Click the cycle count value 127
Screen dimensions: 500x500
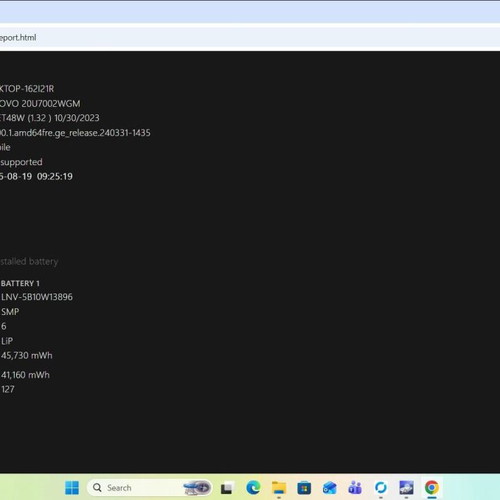point(8,389)
